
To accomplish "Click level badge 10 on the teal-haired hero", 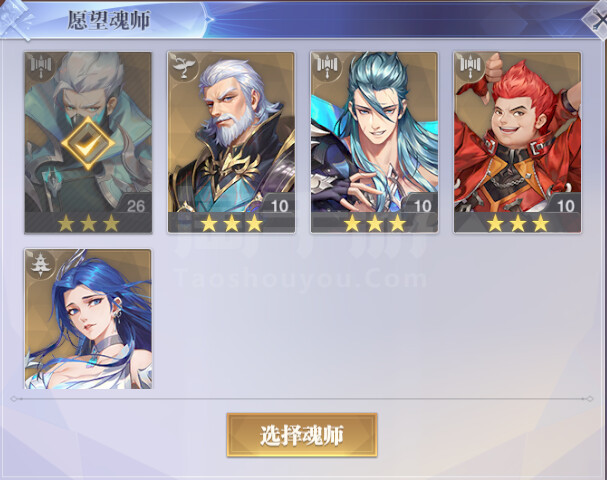I will pos(422,206).
